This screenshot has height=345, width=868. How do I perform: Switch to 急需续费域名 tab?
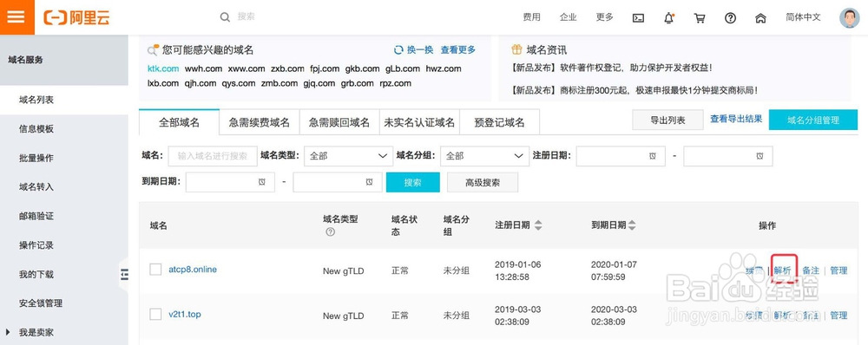(x=259, y=122)
